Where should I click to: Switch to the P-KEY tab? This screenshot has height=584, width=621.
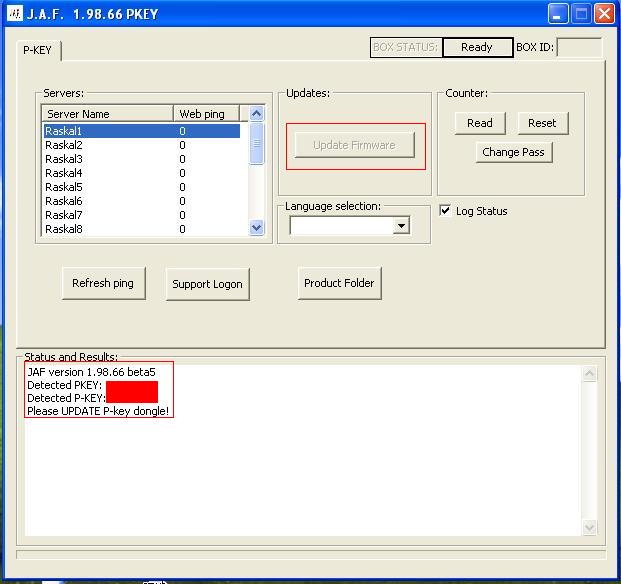point(38,50)
